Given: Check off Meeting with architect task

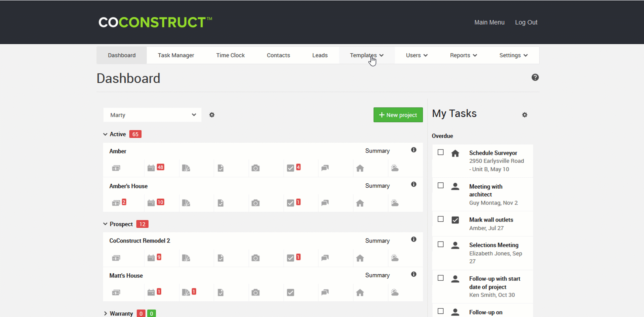Looking at the screenshot, I should point(441,185).
